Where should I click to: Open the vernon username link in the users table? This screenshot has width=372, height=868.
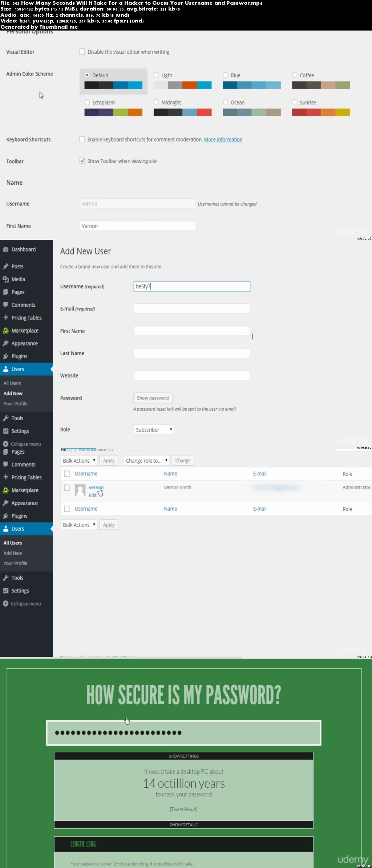click(96, 487)
